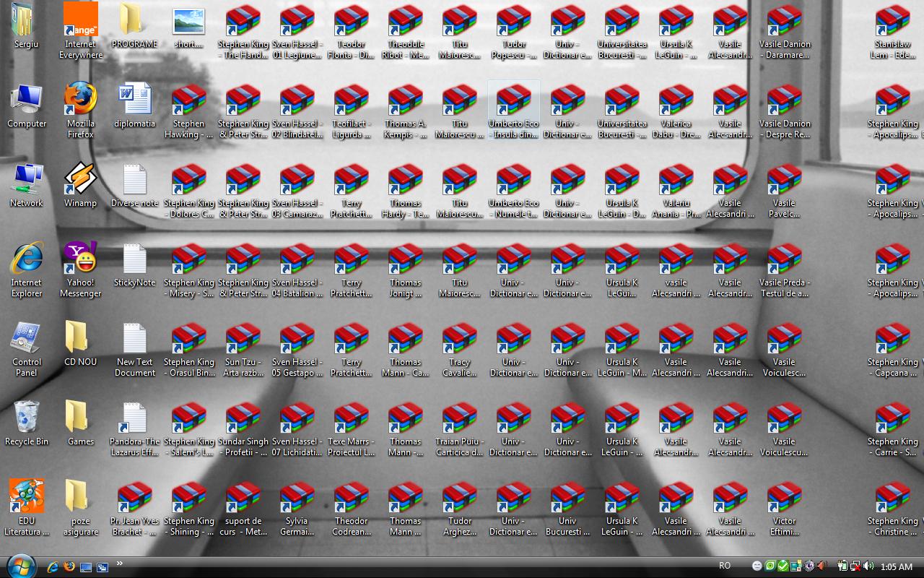Click the Yahoo! Messenger desktop icon

point(80,259)
